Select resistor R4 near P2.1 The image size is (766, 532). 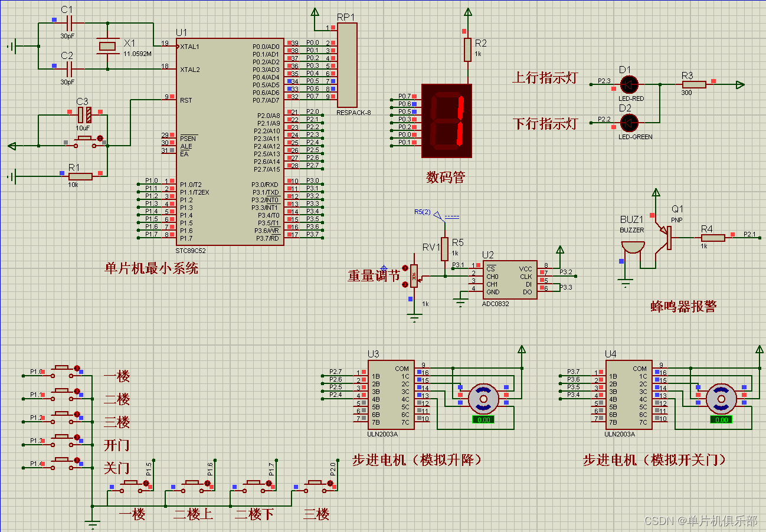[713, 238]
